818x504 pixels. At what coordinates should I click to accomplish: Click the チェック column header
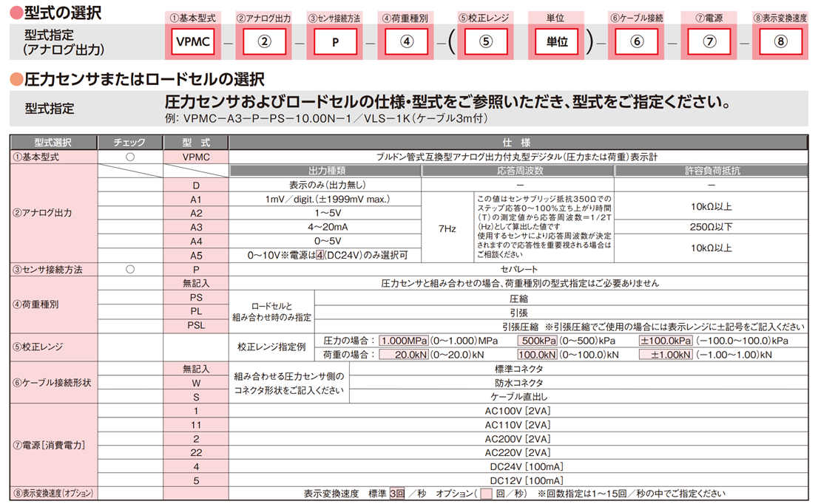coord(130,143)
